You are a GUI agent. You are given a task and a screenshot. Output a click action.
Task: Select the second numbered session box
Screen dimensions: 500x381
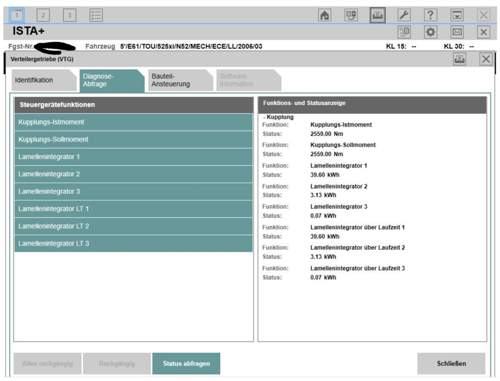tap(43, 15)
